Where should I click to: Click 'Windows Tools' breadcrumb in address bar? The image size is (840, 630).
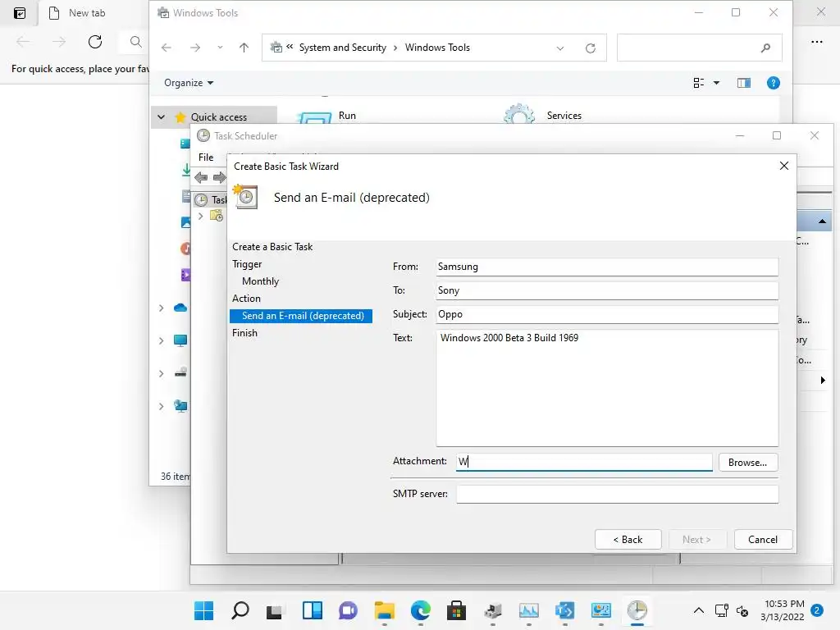point(437,48)
